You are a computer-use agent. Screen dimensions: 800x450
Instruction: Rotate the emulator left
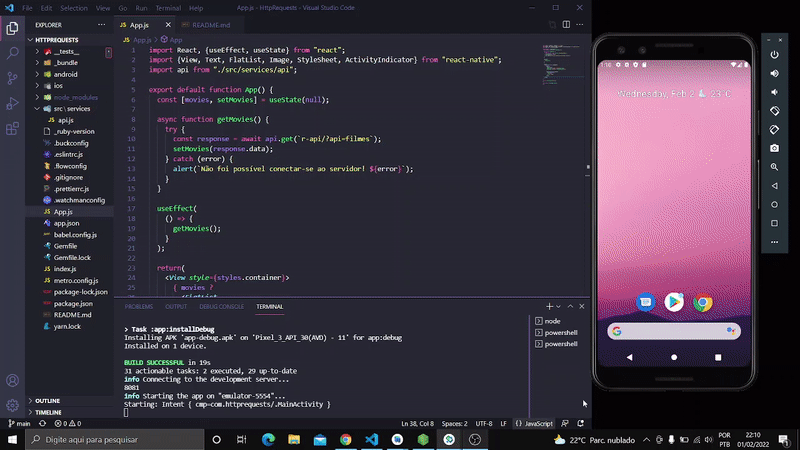point(774,111)
